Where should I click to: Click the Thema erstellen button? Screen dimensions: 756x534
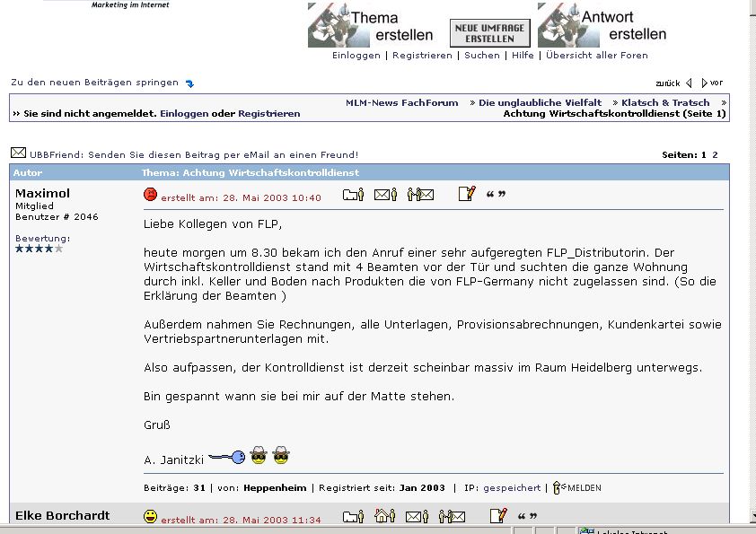click(371, 25)
